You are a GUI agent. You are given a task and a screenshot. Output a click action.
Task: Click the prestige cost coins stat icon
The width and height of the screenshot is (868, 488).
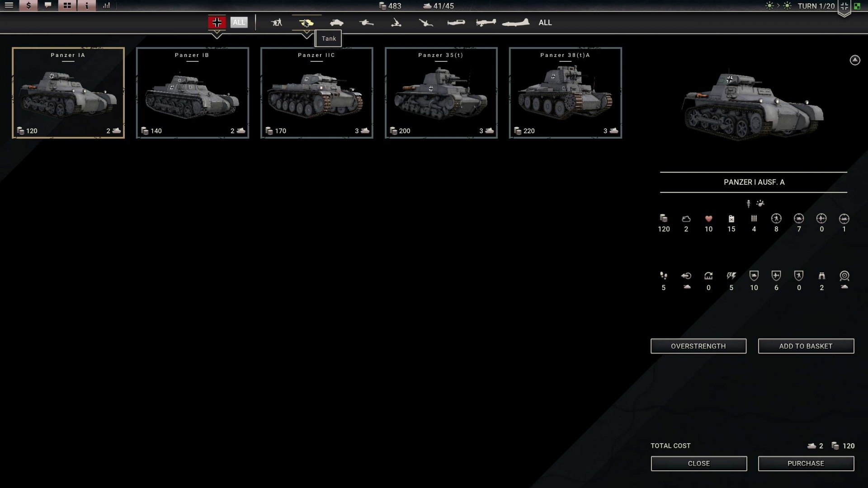click(664, 219)
